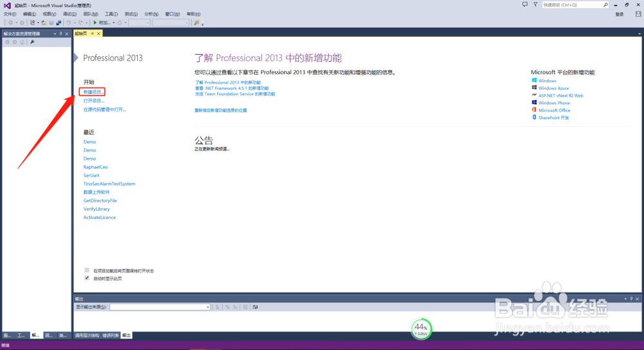
Task: Click the Open File toolbar icon
Action: pos(44,23)
